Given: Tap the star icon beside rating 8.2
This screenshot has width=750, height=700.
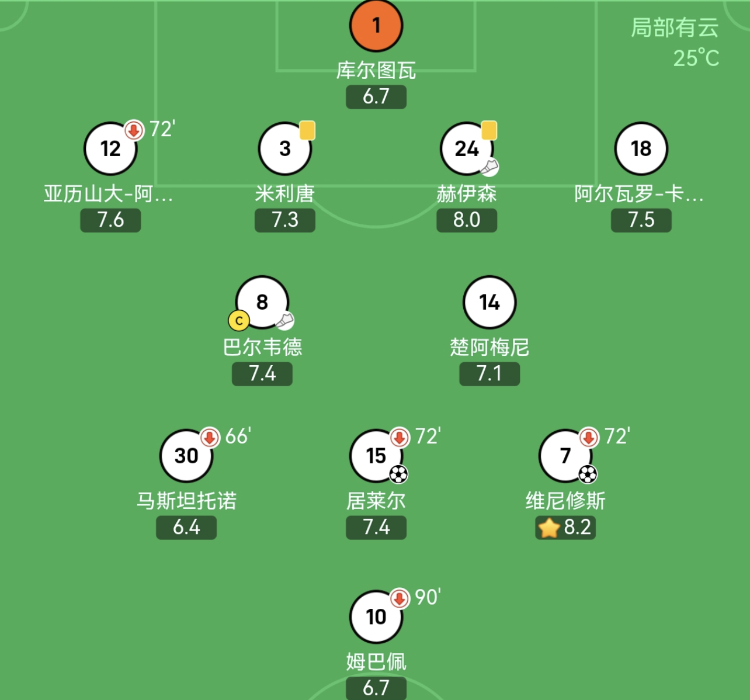Looking at the screenshot, I should pyautogui.click(x=549, y=528).
